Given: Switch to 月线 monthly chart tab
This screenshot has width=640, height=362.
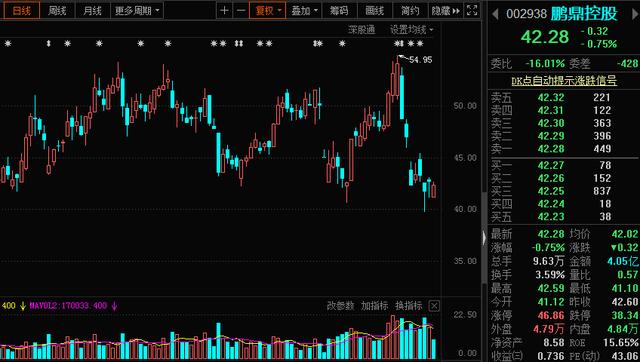Looking at the screenshot, I should pyautogui.click(x=92, y=11).
